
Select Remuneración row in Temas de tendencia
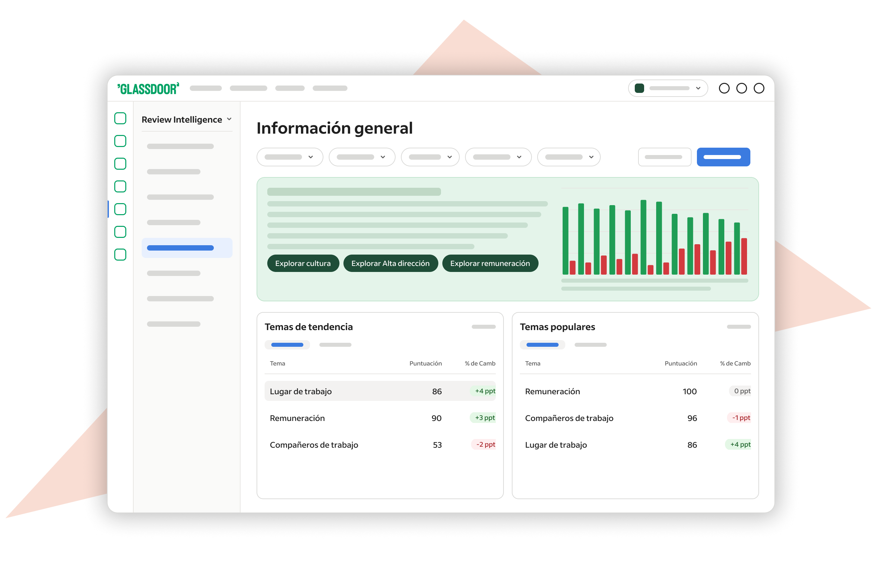(x=380, y=418)
